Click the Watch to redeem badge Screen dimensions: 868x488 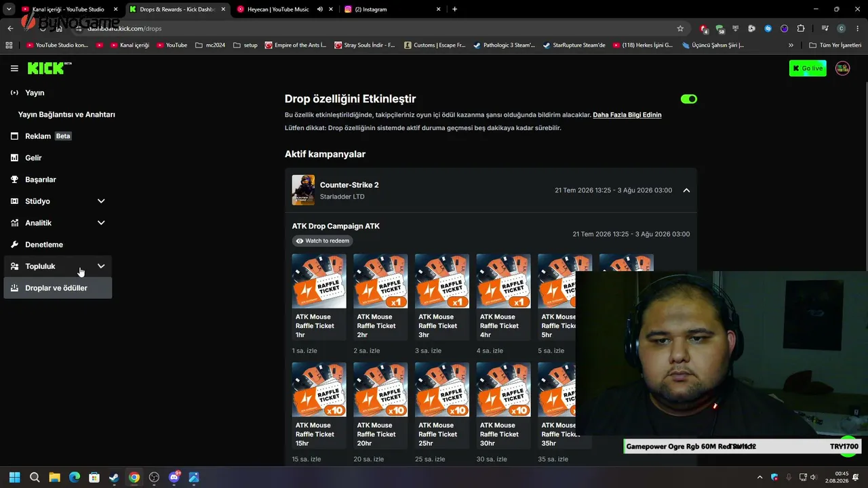tap(323, 241)
